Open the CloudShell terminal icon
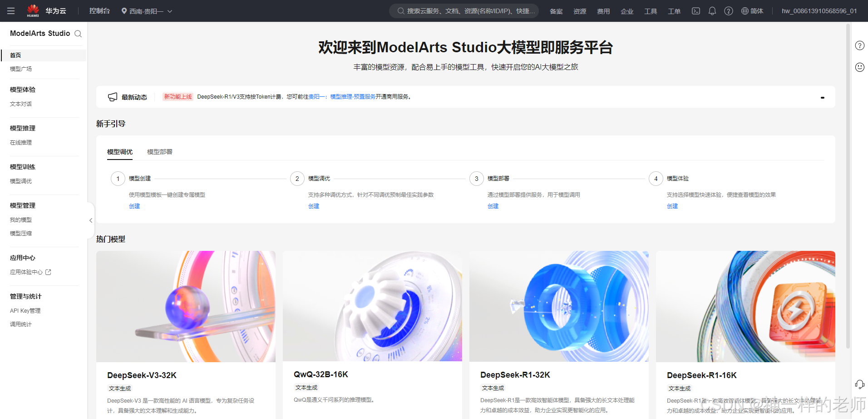Viewport: 868px width, 419px height. [x=695, y=11]
